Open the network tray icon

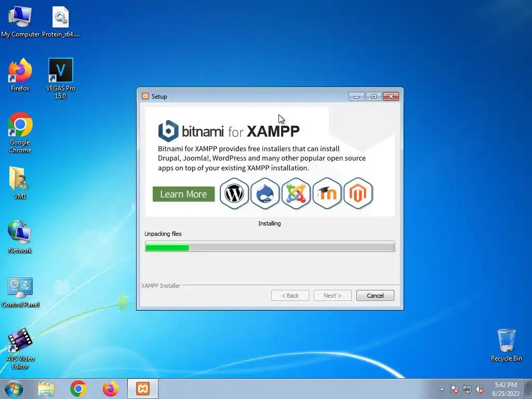[467, 390]
